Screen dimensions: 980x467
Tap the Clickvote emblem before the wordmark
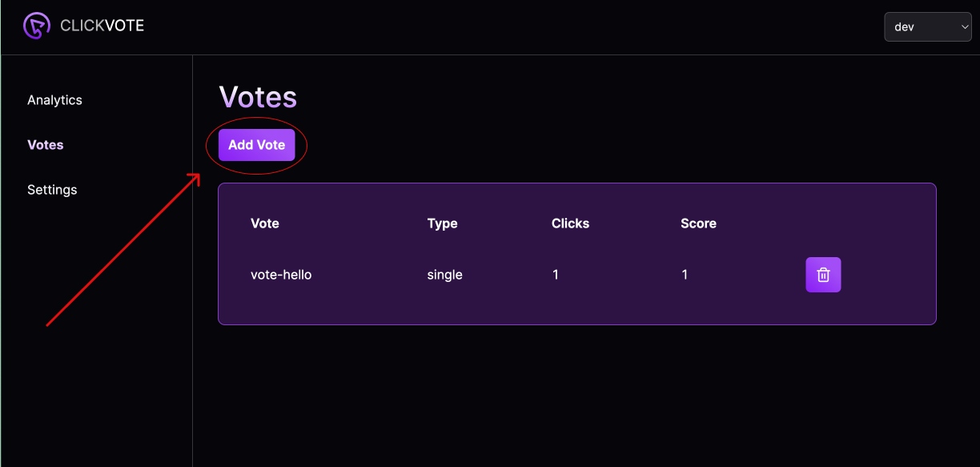[36, 25]
